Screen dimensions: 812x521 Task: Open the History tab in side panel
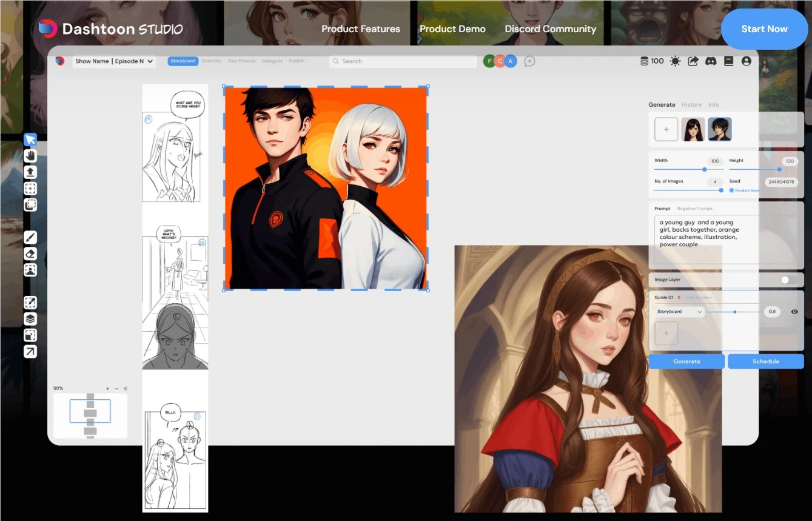pyautogui.click(x=691, y=105)
